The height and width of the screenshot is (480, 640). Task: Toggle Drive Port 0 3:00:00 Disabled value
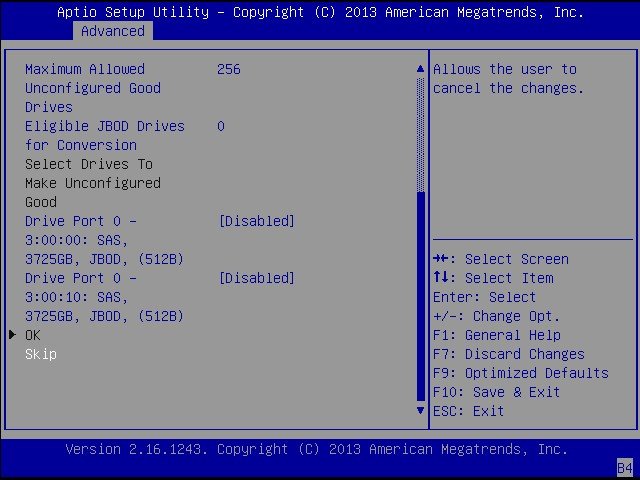click(x=256, y=221)
